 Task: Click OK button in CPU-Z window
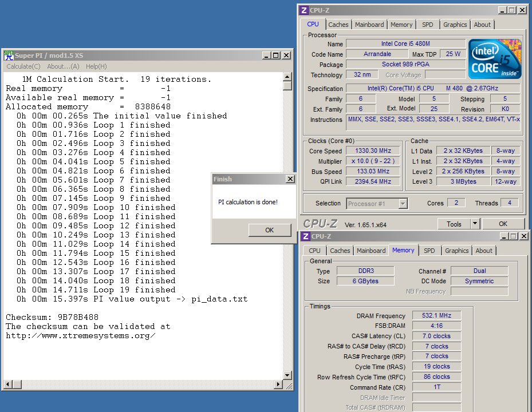click(x=503, y=224)
